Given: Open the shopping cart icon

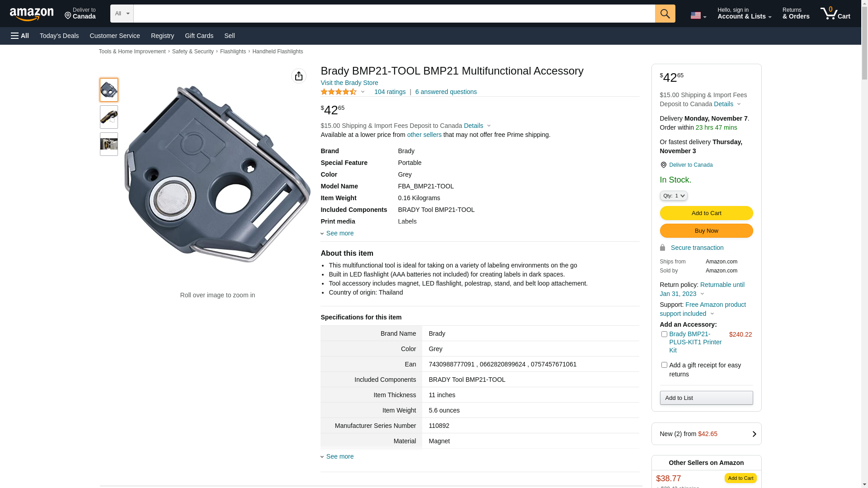Looking at the screenshot, I should pos(835,14).
